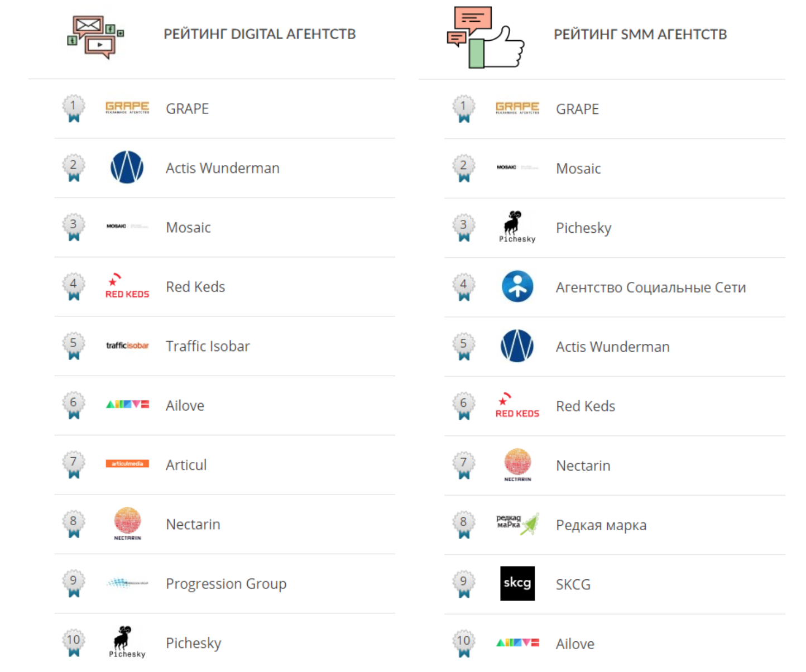Open the Рейтинг Digital агентств heading

click(x=260, y=34)
